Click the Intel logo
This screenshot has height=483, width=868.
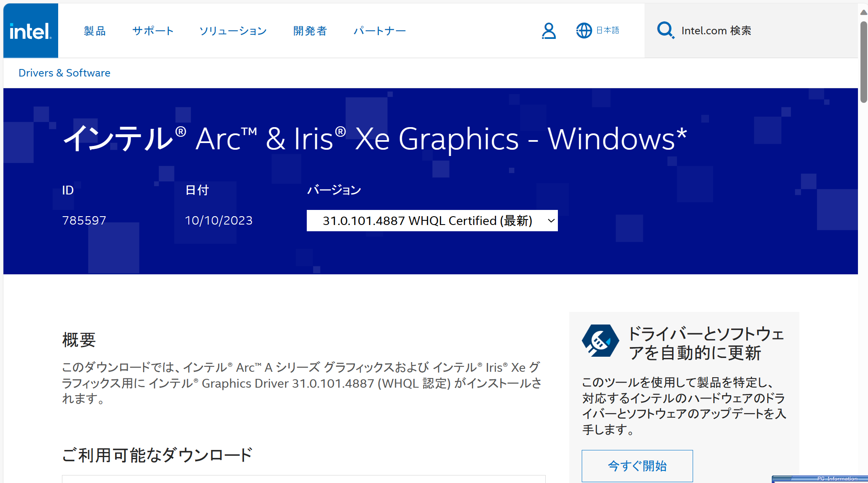coord(31,31)
